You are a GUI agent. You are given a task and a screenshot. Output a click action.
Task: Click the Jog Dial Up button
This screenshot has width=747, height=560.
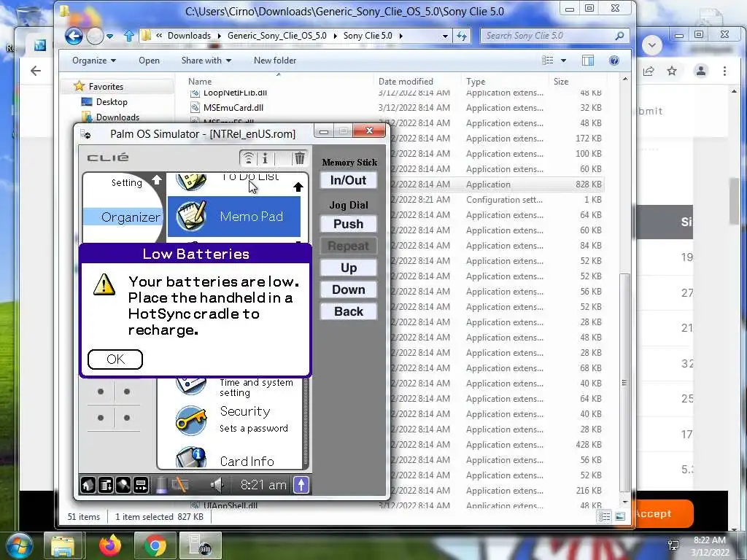(348, 268)
